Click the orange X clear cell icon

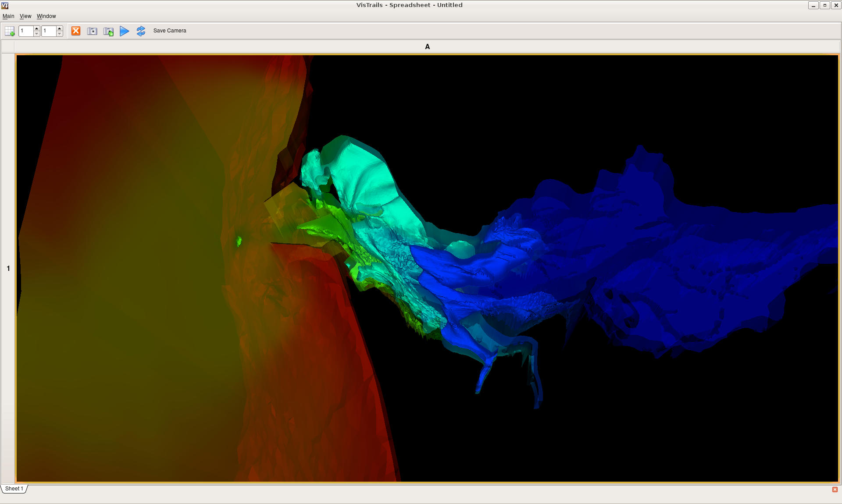(x=76, y=31)
